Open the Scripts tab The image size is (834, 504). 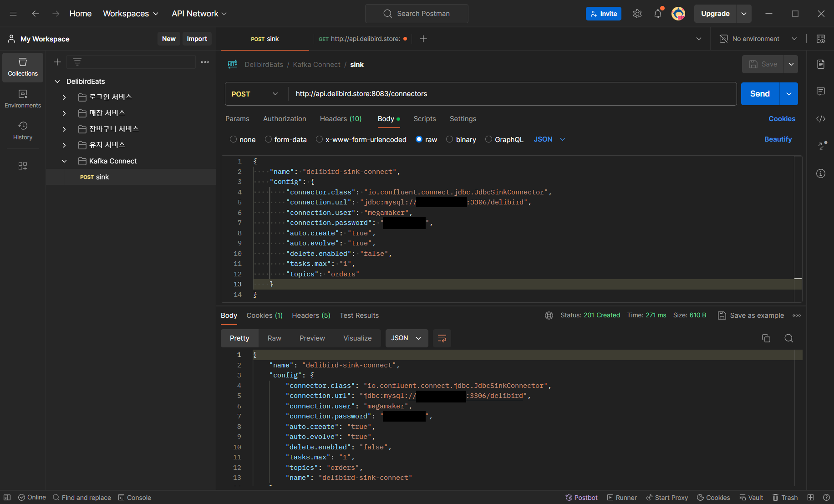425,119
